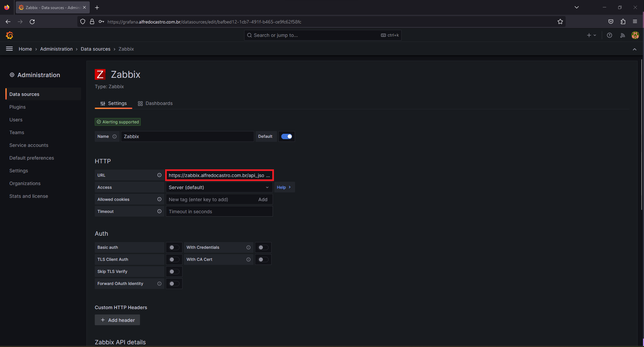Open the Firefox extensions puzzle icon
Screen dimensions: 644x347
pos(623,22)
